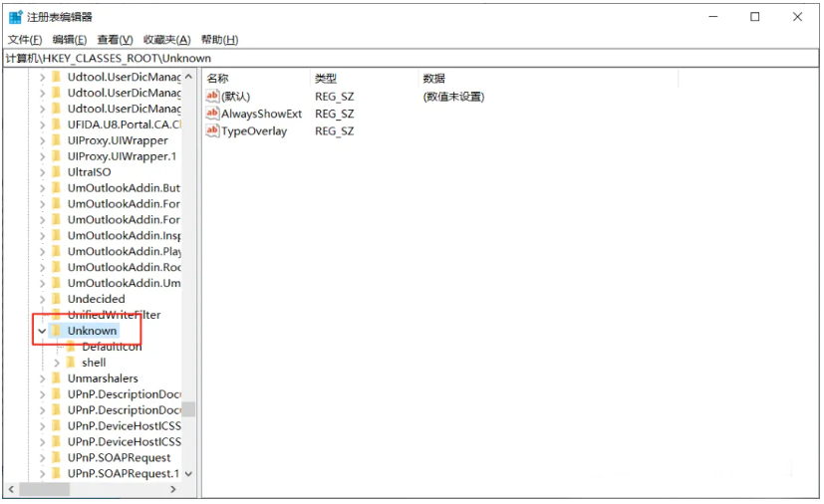Open the 文件(F) menu

tap(25, 40)
